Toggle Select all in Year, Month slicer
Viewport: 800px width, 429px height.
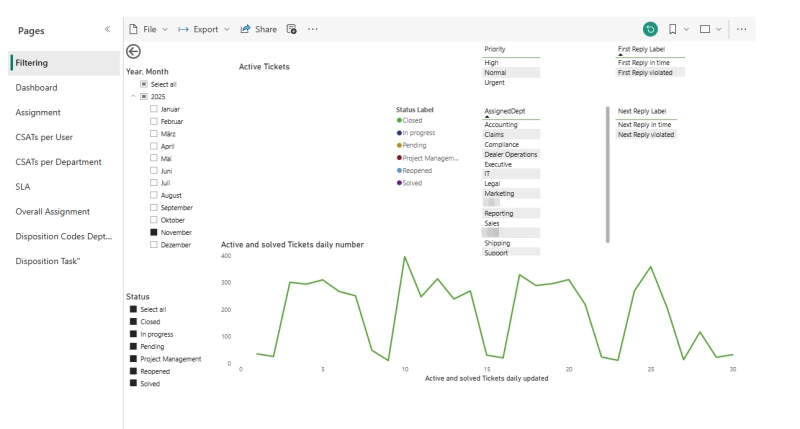click(x=144, y=84)
